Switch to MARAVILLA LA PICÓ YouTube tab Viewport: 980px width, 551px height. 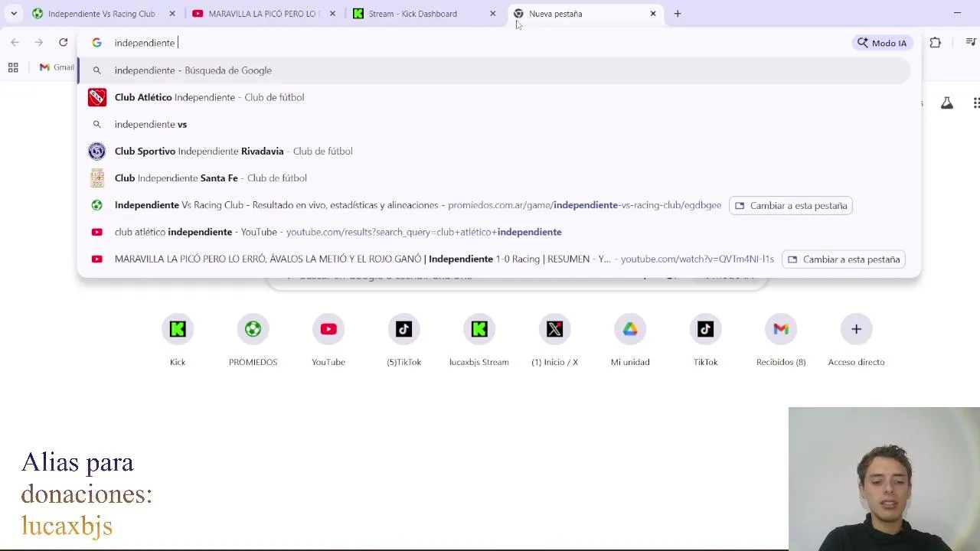pyautogui.click(x=264, y=14)
